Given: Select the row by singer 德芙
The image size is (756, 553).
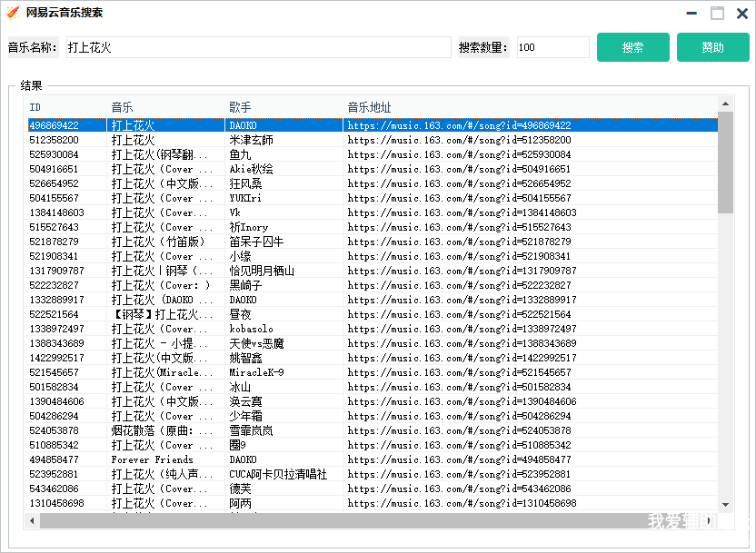Looking at the screenshot, I should (373, 489).
